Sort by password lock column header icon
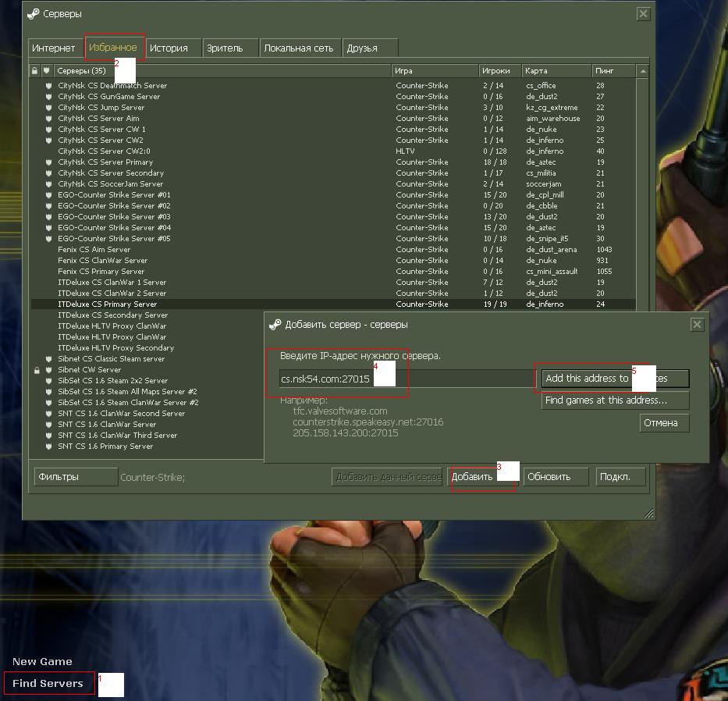 coord(34,70)
